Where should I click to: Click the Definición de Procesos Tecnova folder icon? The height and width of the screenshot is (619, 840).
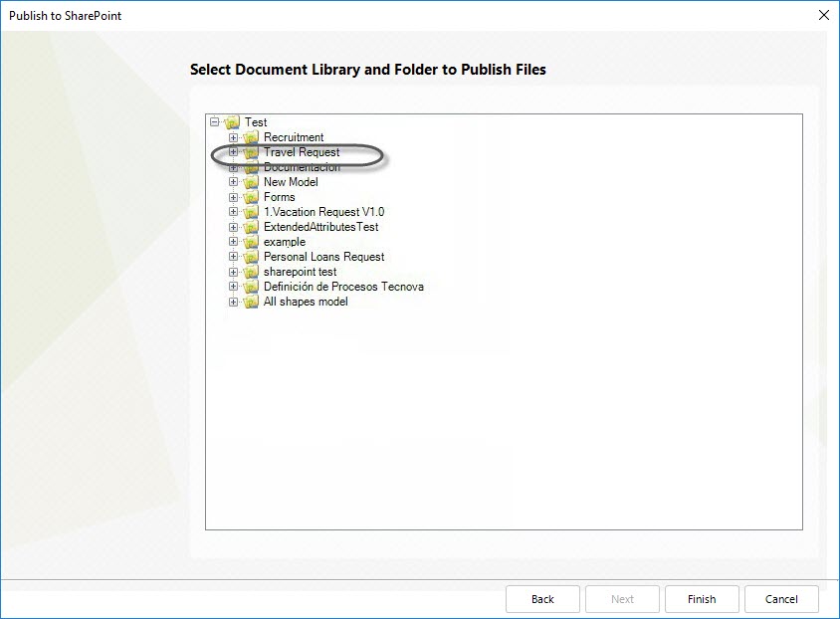[x=251, y=287]
